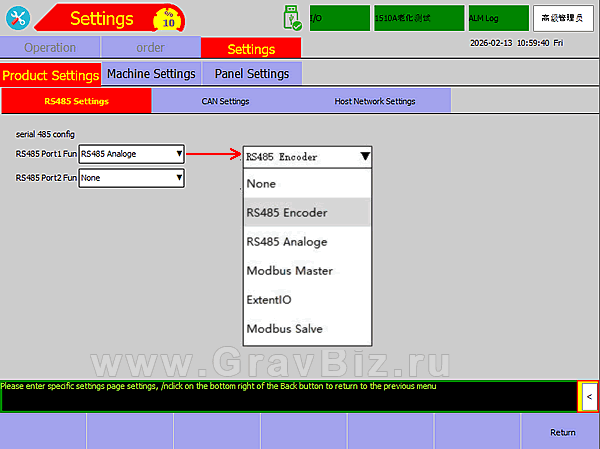This screenshot has height=449, width=600.
Task: Select the Host Network Settings subtab
Action: pos(375,101)
